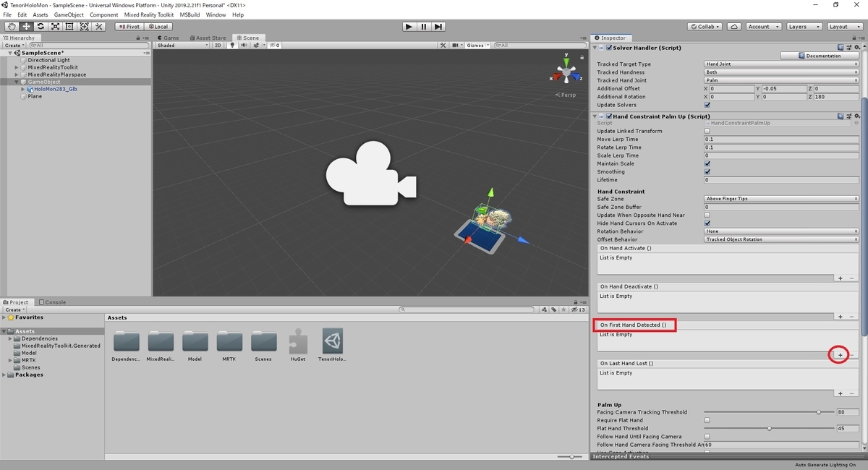Open Hand Constraint Palm Up help icon
Image resolution: width=868 pixels, height=470 pixels.
841,116
